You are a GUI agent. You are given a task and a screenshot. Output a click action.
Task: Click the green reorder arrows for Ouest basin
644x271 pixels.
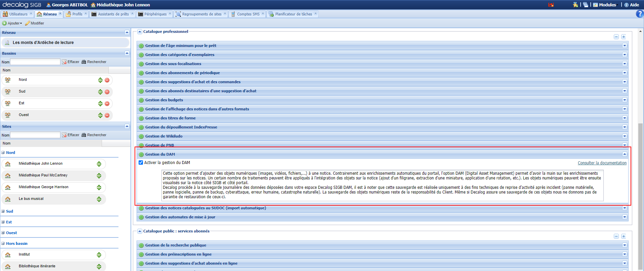coord(100,115)
